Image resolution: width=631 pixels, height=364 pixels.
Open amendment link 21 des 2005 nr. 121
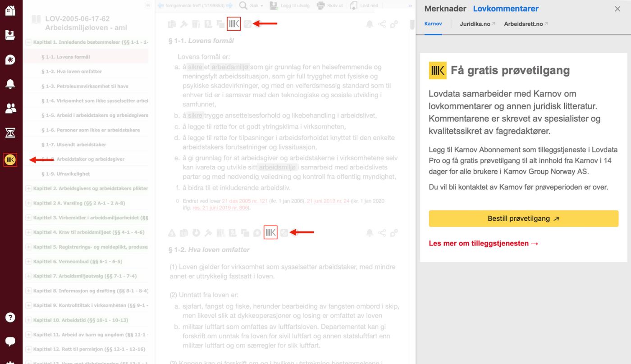tap(245, 201)
